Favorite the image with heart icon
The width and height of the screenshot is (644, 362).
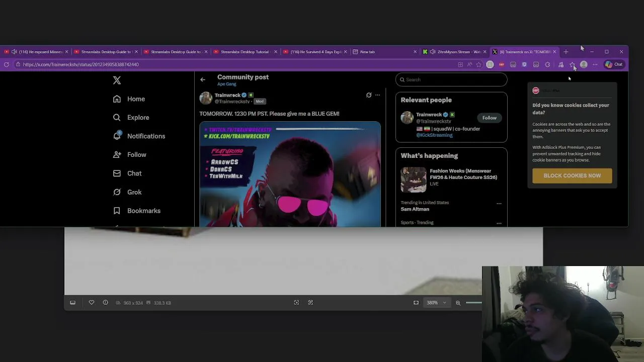pyautogui.click(x=92, y=303)
